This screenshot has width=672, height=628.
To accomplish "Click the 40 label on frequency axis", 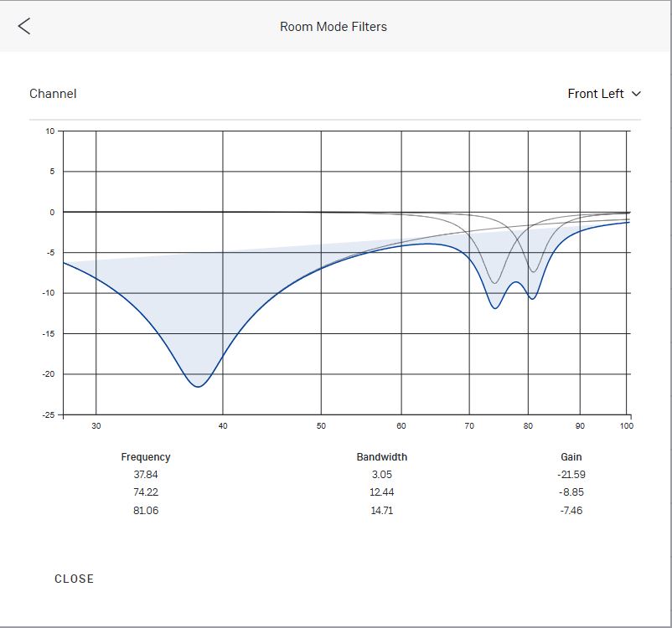I will click(223, 426).
